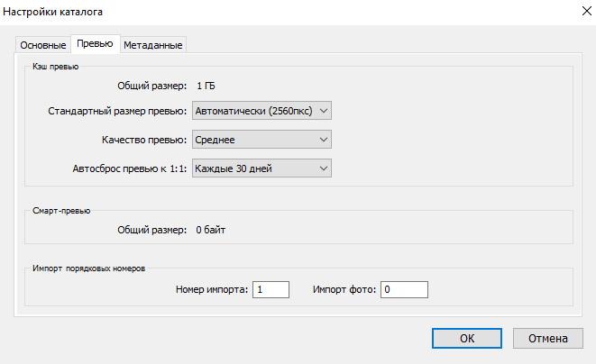The image size is (596, 364).
Task: Click the Импорт порядковых номеров label
Action: click(88, 268)
